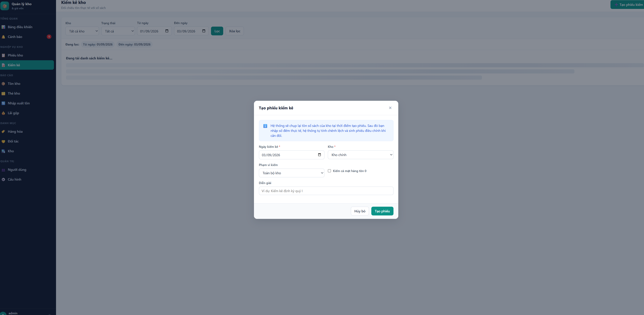Image resolution: width=644 pixels, height=315 pixels.
Task: Click the Lọc filter button
Action: (x=217, y=31)
